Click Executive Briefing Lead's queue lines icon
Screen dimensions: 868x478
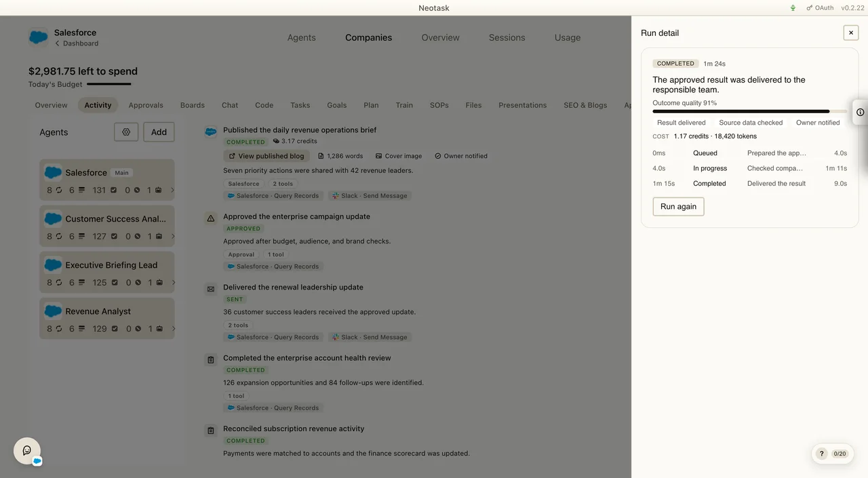(81, 283)
